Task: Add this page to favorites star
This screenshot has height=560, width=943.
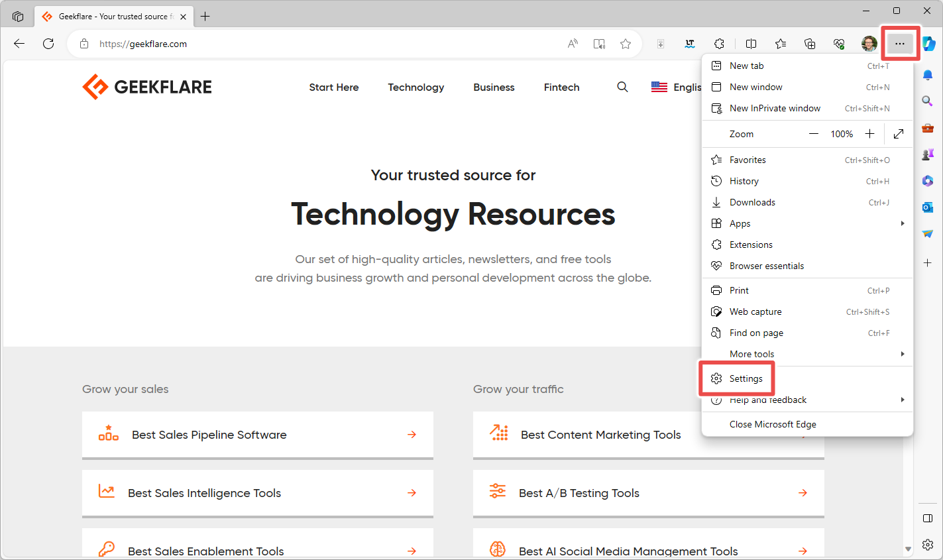Action: point(626,44)
